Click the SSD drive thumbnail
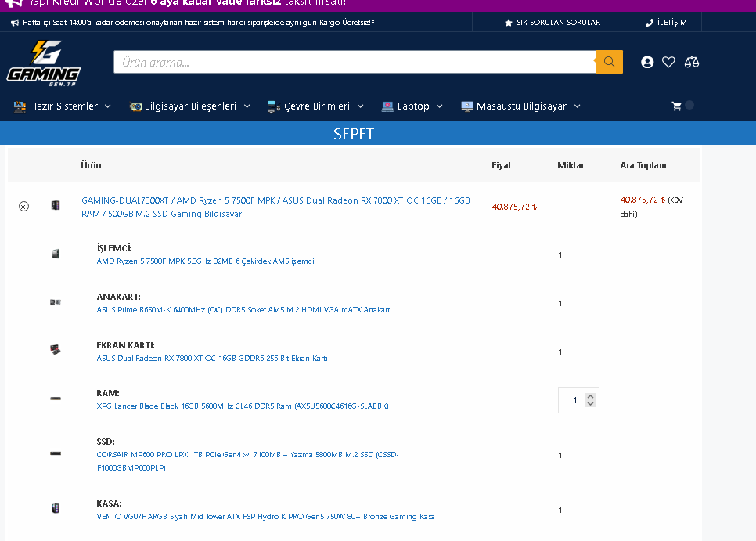This screenshot has width=756, height=541. pyautogui.click(x=56, y=453)
